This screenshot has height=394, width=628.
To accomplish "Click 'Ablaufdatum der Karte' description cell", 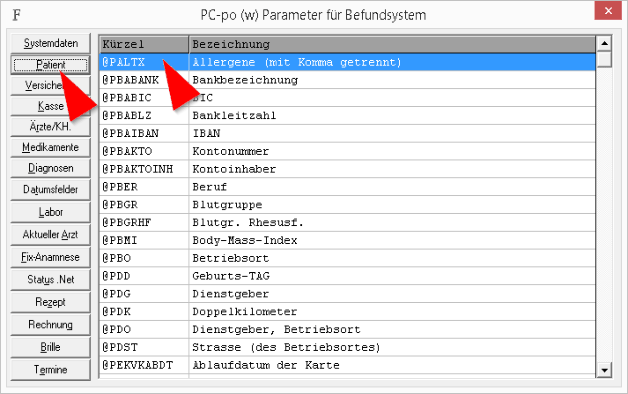I will [x=392, y=365].
